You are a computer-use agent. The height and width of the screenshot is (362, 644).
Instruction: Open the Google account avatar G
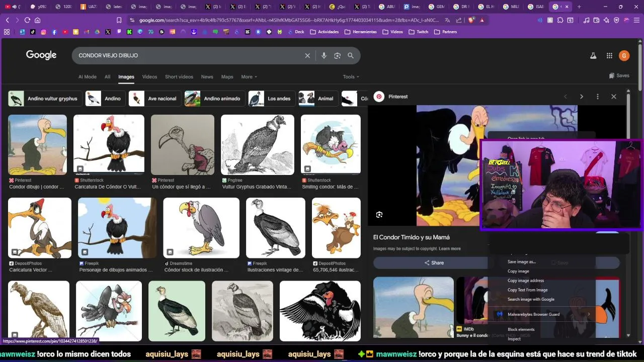[624, 56]
